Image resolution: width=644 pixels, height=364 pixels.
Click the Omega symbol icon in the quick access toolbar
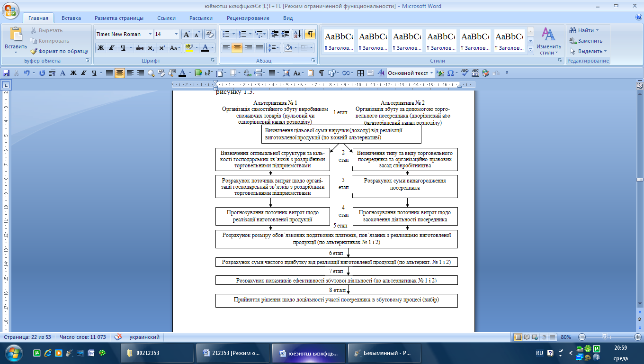click(x=450, y=73)
